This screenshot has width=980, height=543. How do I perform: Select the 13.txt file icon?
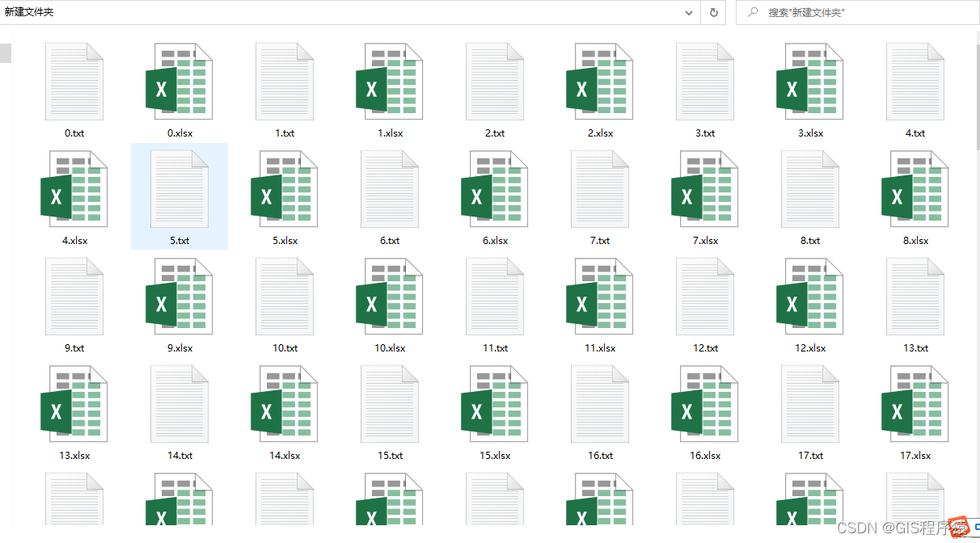[915, 297]
